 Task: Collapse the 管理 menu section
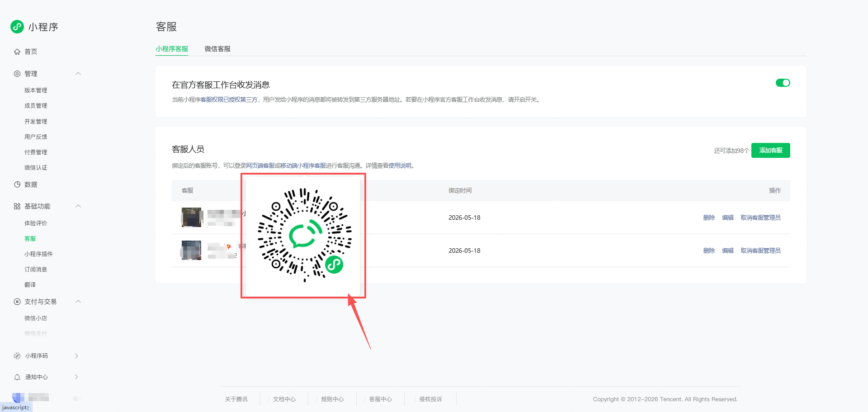point(78,74)
